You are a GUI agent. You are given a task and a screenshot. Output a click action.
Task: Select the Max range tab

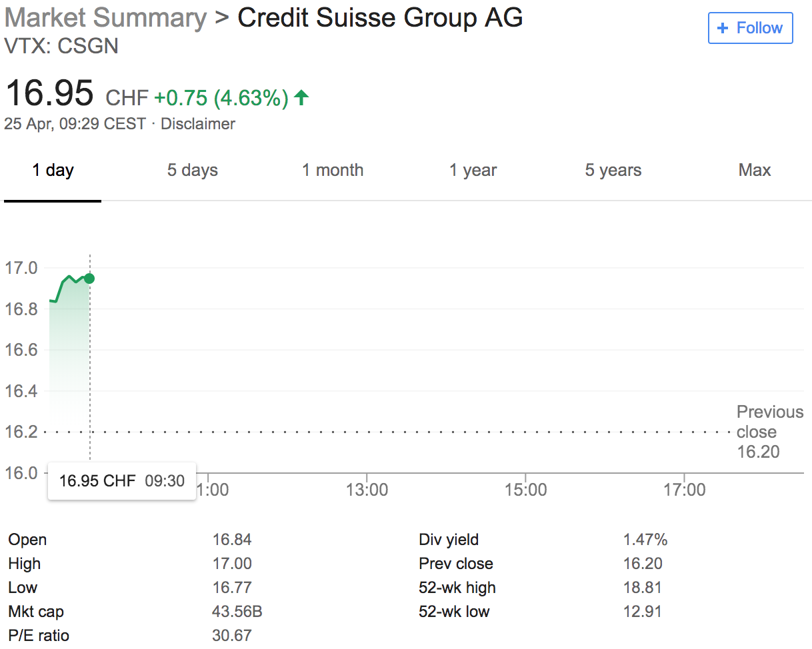(754, 171)
